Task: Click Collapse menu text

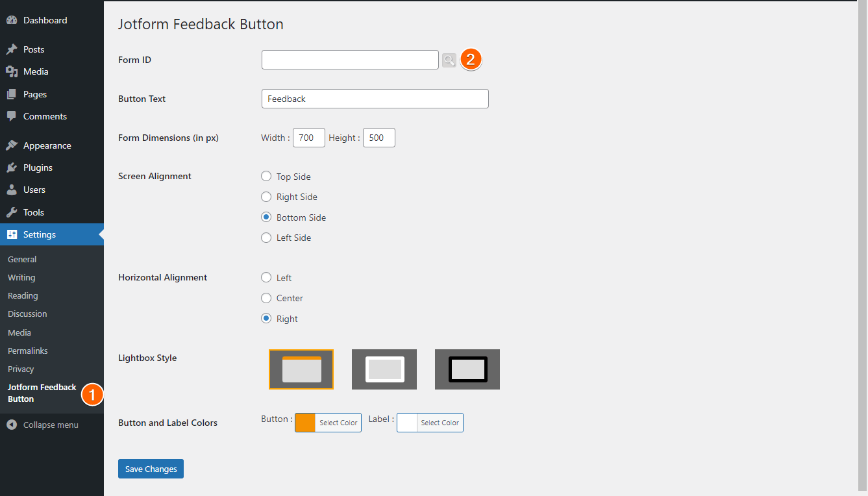Action: click(51, 425)
